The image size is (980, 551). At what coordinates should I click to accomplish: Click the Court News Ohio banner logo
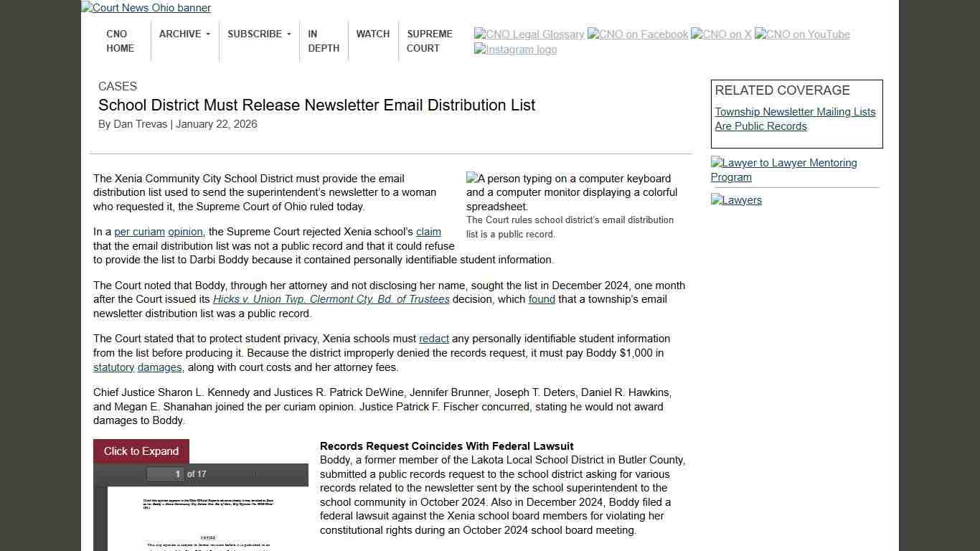(146, 8)
